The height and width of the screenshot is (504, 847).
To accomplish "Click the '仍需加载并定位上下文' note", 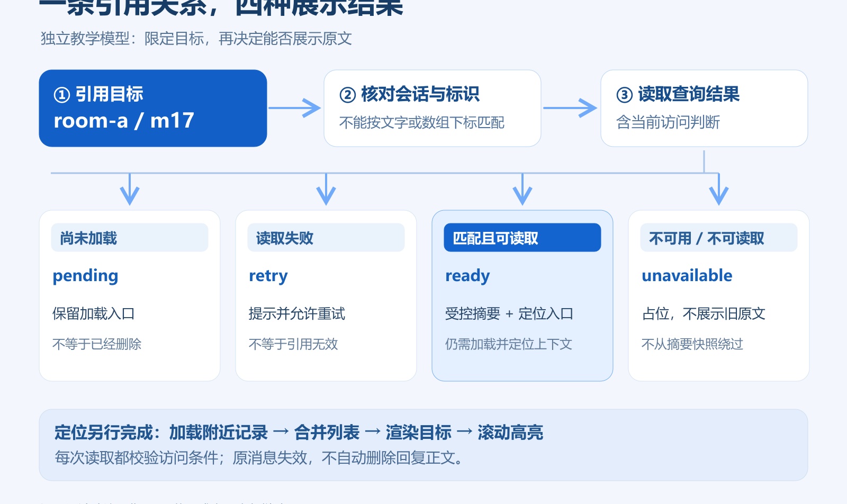I will click(509, 344).
